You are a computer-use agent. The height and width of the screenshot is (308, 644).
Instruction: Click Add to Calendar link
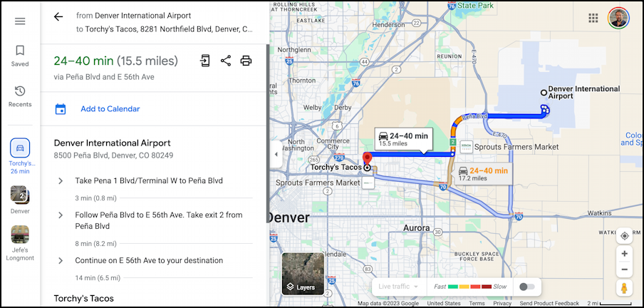(x=110, y=109)
